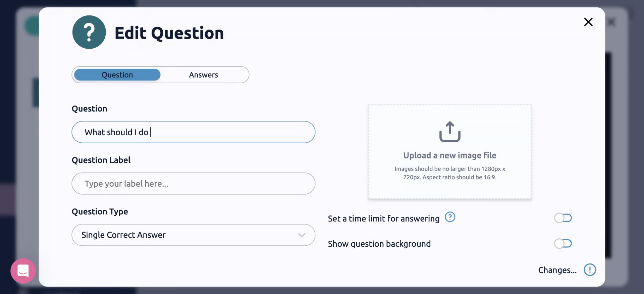Open the pink chat support widget
This screenshot has width=644, height=294.
click(23, 271)
